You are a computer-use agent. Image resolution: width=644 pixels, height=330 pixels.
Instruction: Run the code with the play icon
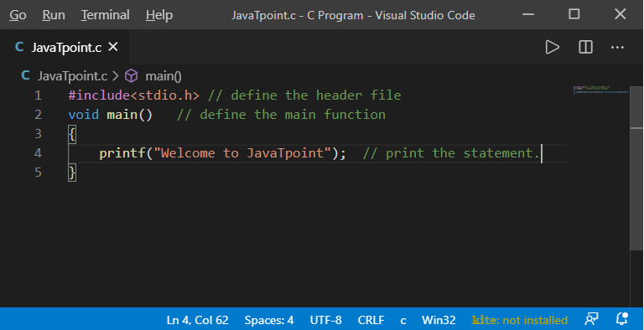click(553, 47)
